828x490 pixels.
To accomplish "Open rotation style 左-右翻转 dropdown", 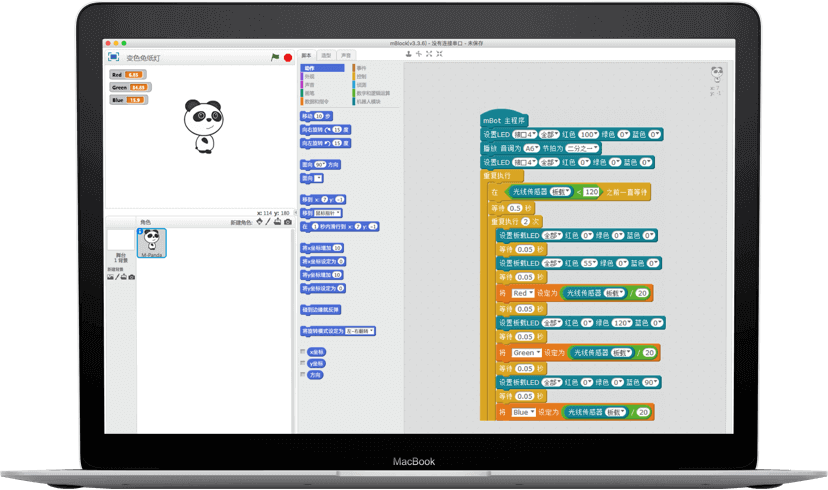I will click(x=360, y=331).
